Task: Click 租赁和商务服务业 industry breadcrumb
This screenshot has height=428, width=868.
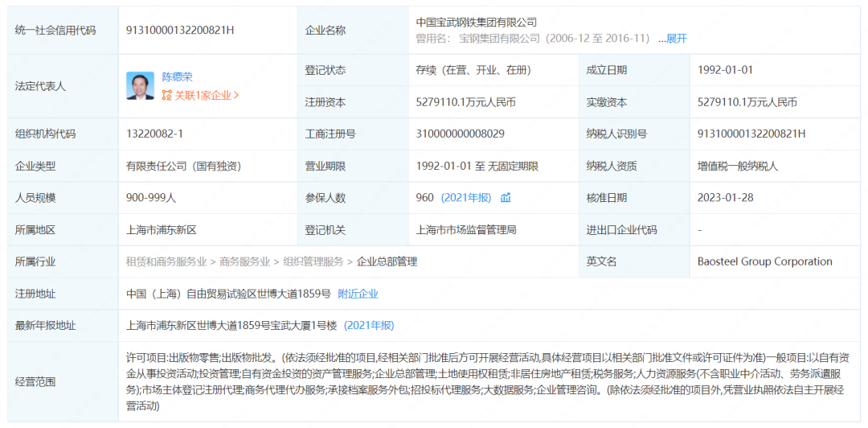Action: (166, 261)
